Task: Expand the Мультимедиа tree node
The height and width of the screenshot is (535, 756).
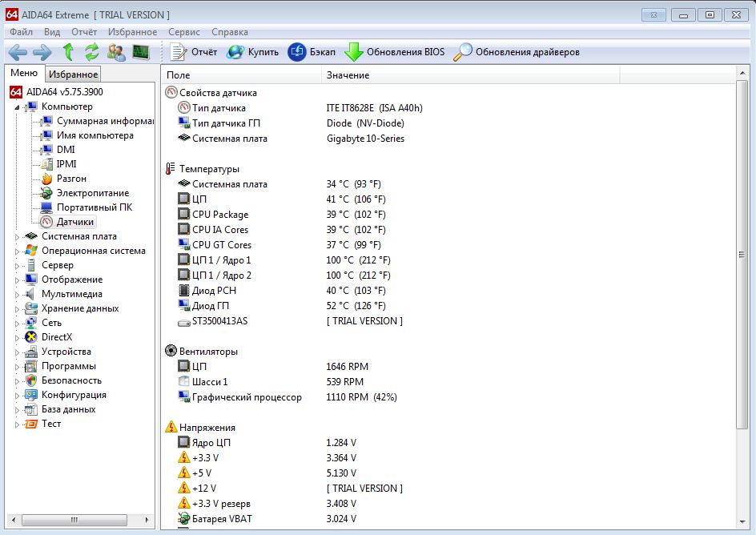Action: pos(17,295)
